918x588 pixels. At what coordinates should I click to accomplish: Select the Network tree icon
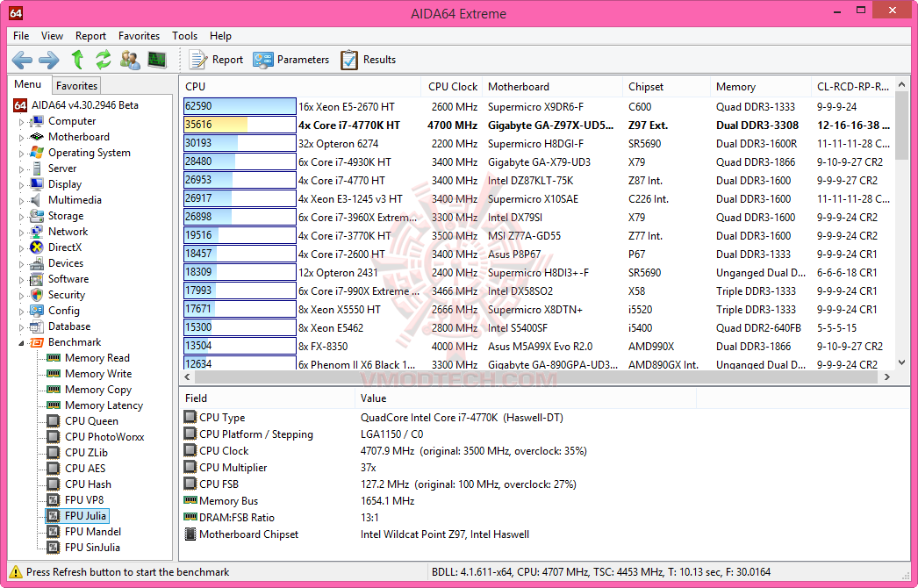[x=37, y=232]
